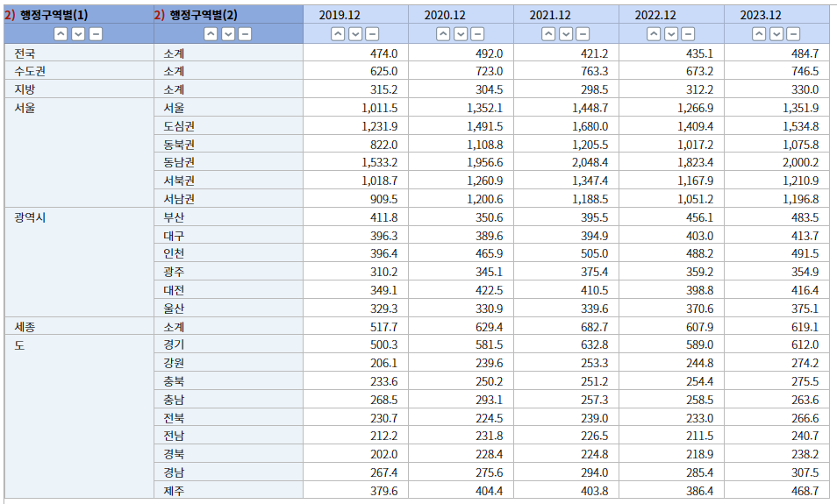Image resolution: width=837 pixels, height=504 pixels.
Task: Sort 2021.12 column ascending
Action: coord(548,34)
